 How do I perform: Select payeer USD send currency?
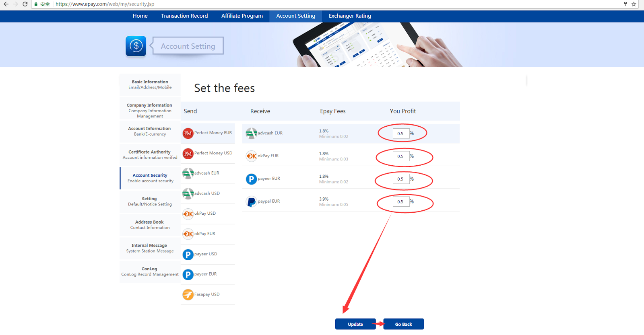[x=208, y=254]
